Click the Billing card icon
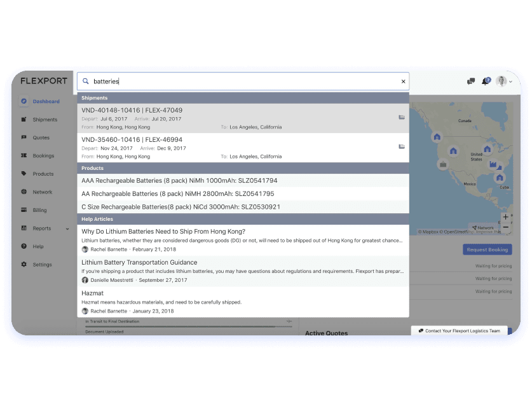 [24, 210]
